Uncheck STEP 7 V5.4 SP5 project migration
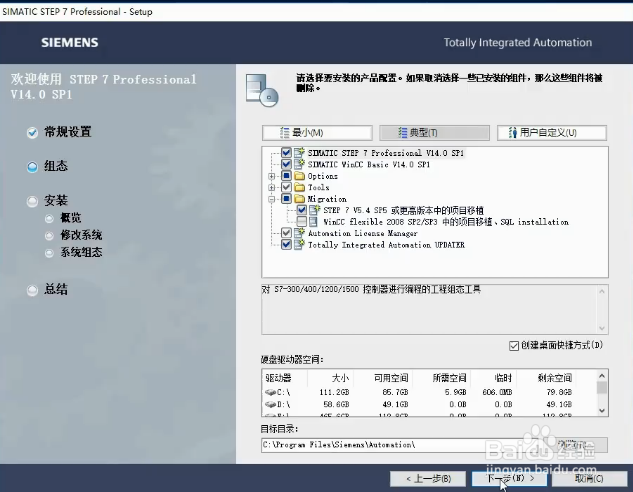 [x=302, y=210]
